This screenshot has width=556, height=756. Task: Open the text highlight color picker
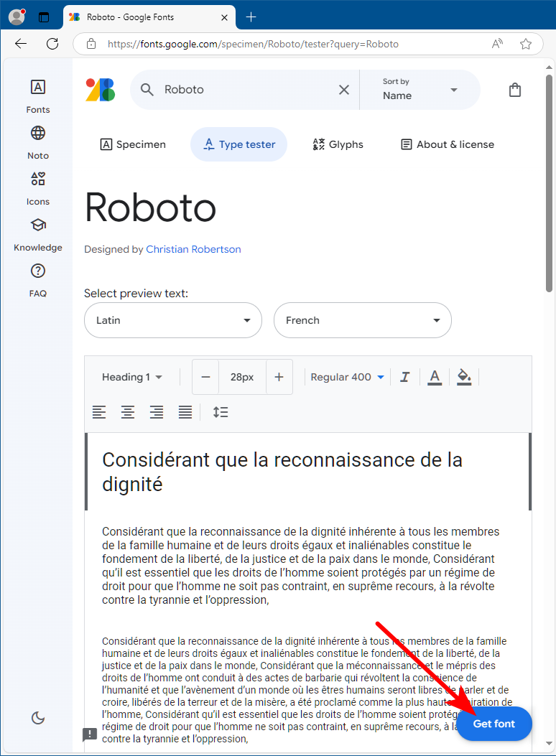[464, 377]
